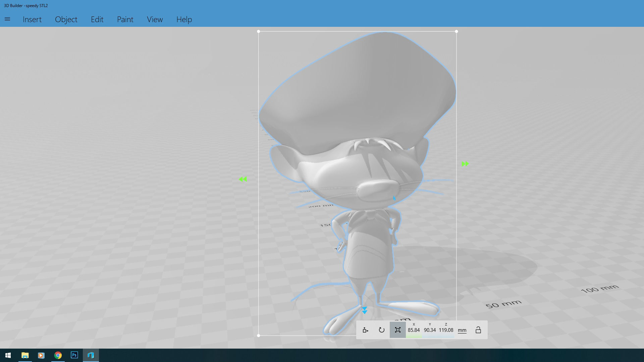Click the top-right selection box handle
Image resolution: width=644 pixels, height=362 pixels.
click(x=457, y=32)
